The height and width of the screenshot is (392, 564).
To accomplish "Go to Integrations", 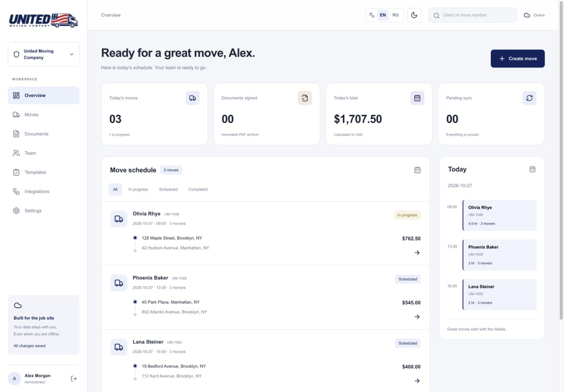I will tap(44, 192).
